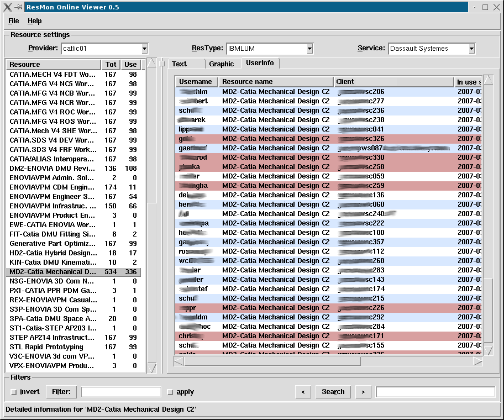Click the previous search result button

click(x=303, y=392)
